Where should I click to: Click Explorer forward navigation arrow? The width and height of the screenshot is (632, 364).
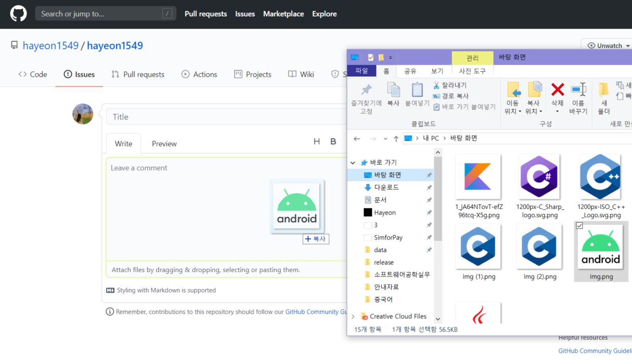[x=373, y=139]
